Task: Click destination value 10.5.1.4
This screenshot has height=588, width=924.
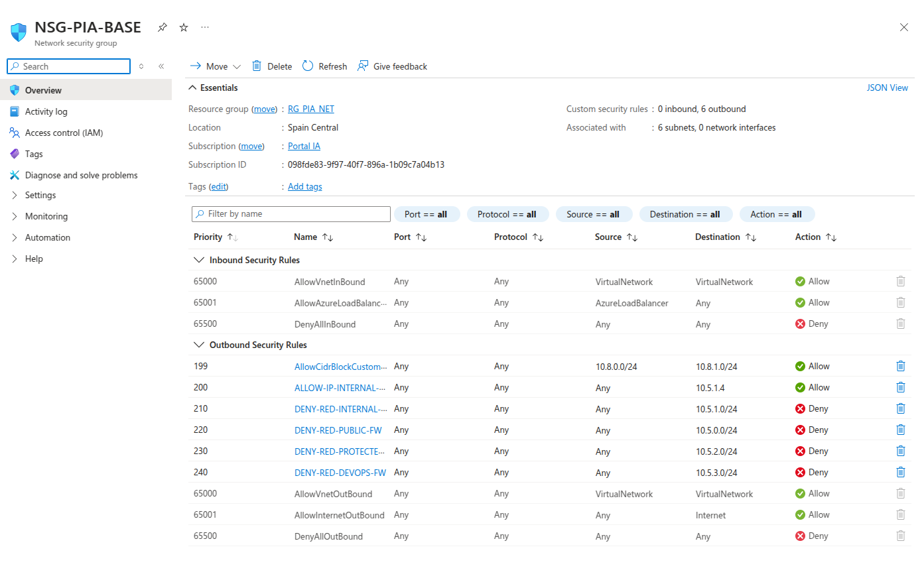Action: 710,388
